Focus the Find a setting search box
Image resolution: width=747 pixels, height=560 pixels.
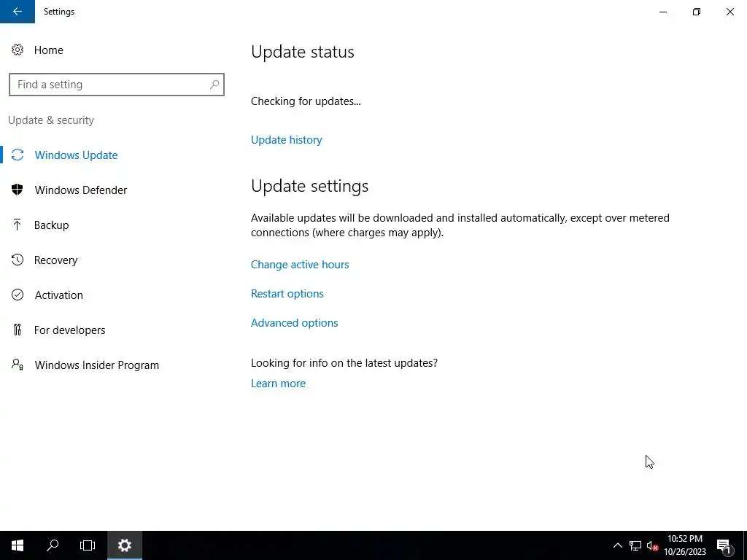coord(117,85)
